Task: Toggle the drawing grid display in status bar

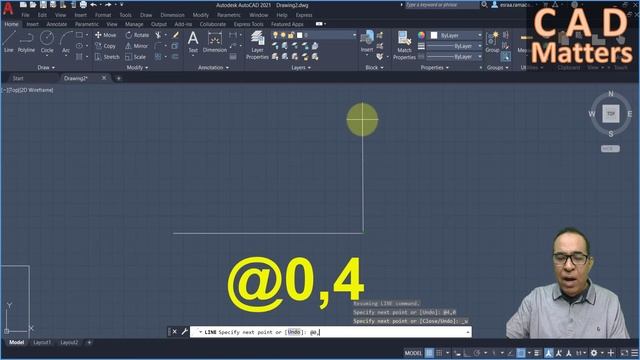Action: click(429, 353)
